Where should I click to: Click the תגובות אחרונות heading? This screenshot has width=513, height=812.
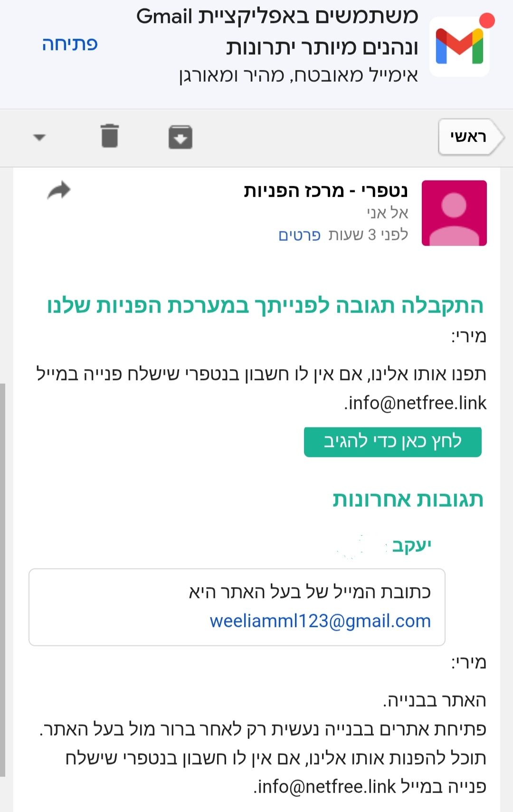408,500
